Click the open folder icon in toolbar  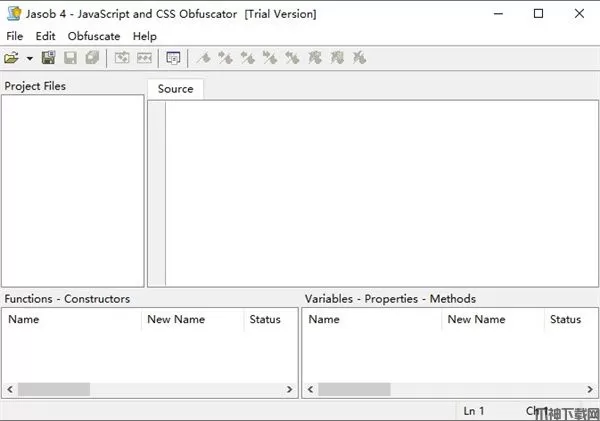click(11, 58)
